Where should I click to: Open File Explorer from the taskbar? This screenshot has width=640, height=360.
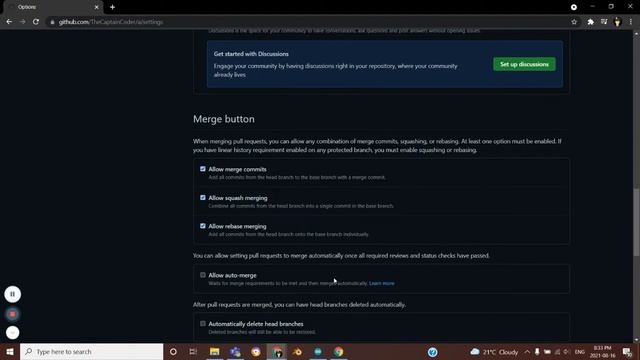pyautogui.click(x=215, y=351)
